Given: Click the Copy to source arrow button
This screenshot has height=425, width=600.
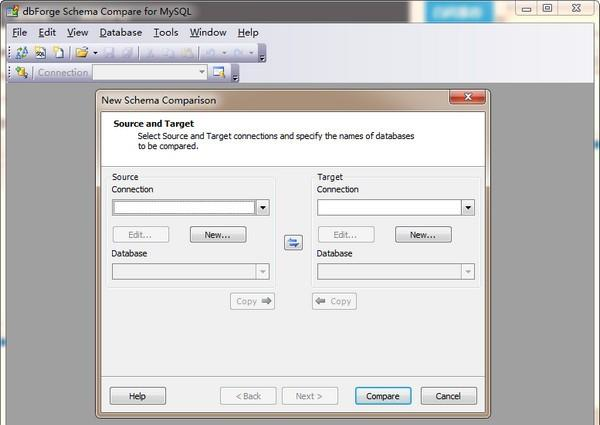Looking at the screenshot, I should coord(334,301).
